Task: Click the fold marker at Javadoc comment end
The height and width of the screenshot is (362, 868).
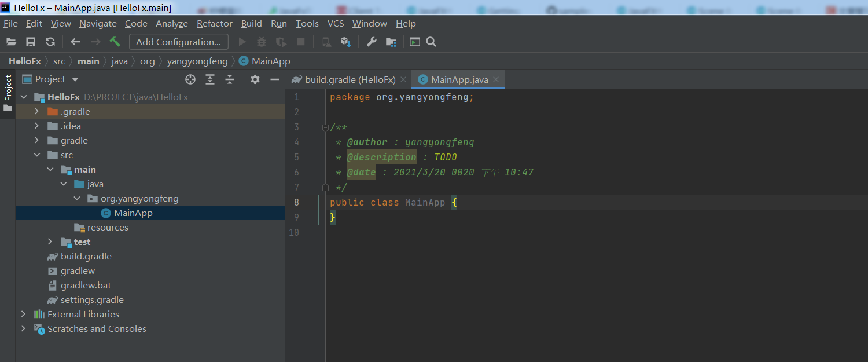Action: [325, 187]
